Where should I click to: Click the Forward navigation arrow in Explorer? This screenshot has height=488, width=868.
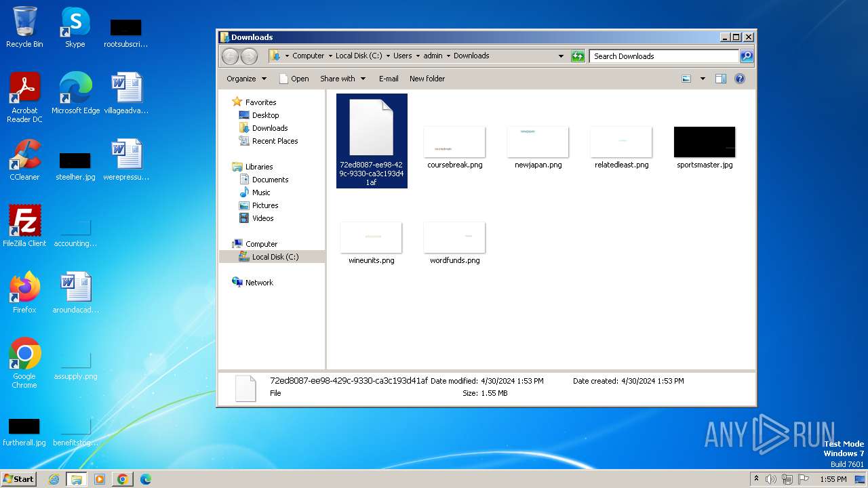(249, 56)
